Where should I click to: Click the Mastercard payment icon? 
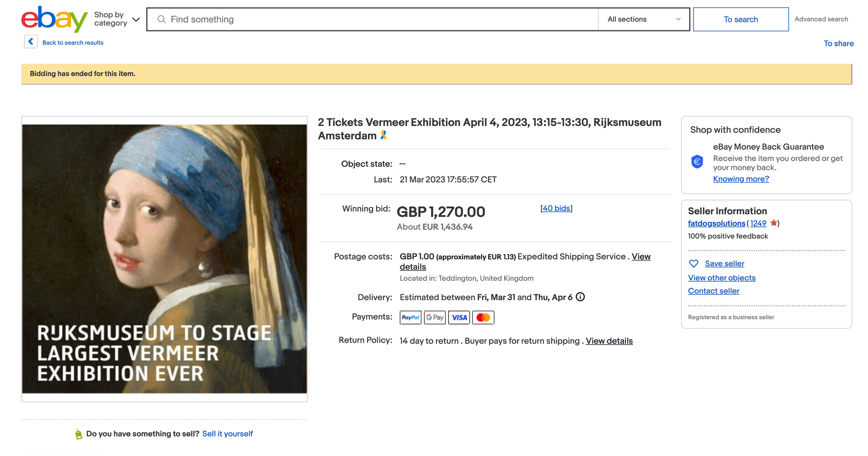(483, 318)
